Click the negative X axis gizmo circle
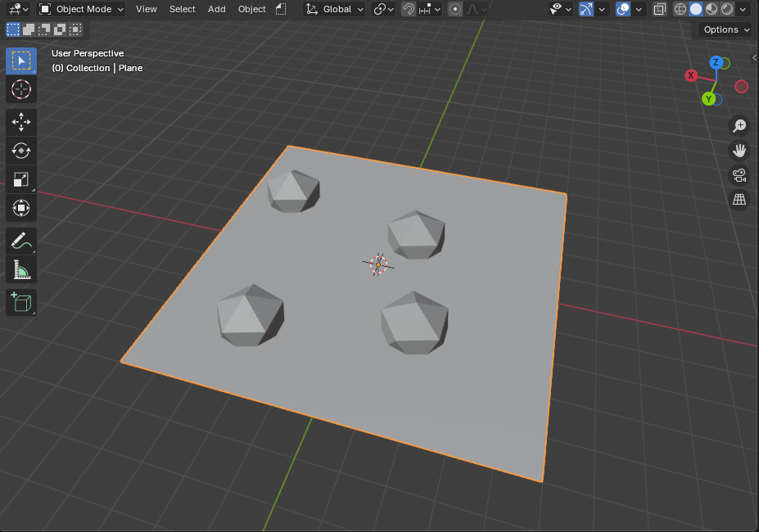Viewport: 759px width, 532px height. pos(741,87)
